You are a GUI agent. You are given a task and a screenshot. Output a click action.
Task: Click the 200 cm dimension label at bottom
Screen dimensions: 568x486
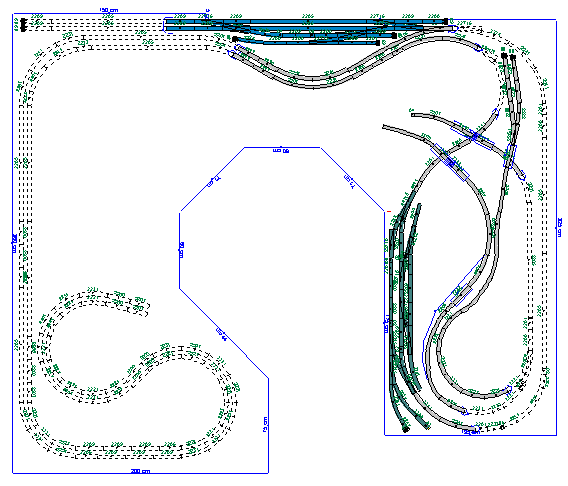click(140, 472)
